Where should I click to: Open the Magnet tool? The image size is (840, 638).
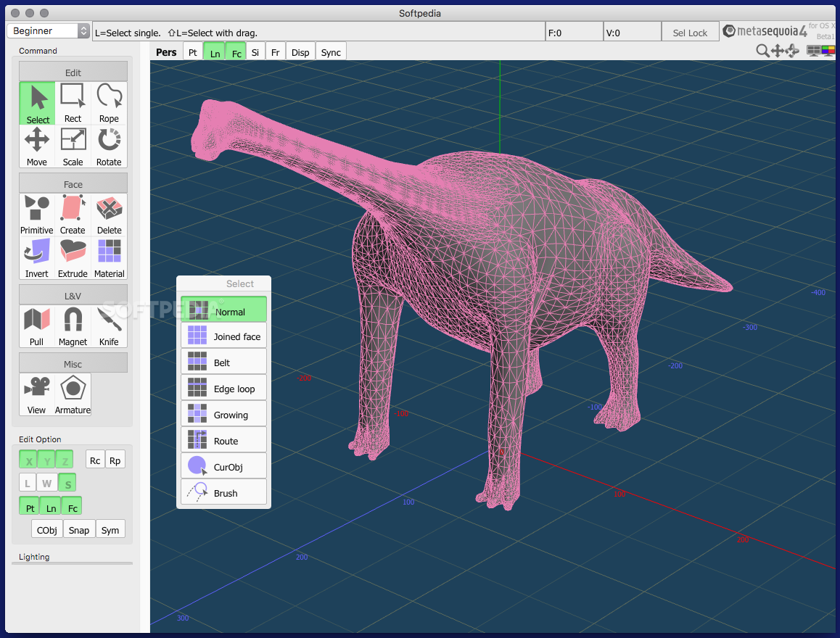[73, 326]
